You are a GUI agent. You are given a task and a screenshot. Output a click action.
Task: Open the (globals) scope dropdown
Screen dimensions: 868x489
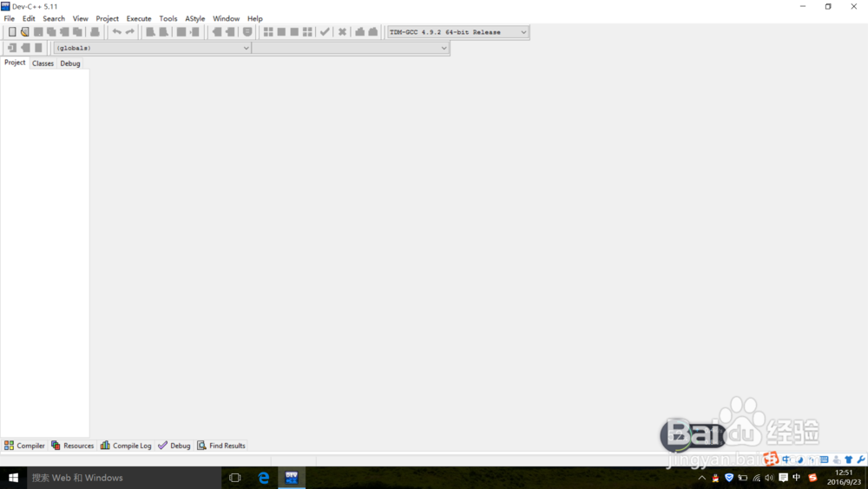152,48
